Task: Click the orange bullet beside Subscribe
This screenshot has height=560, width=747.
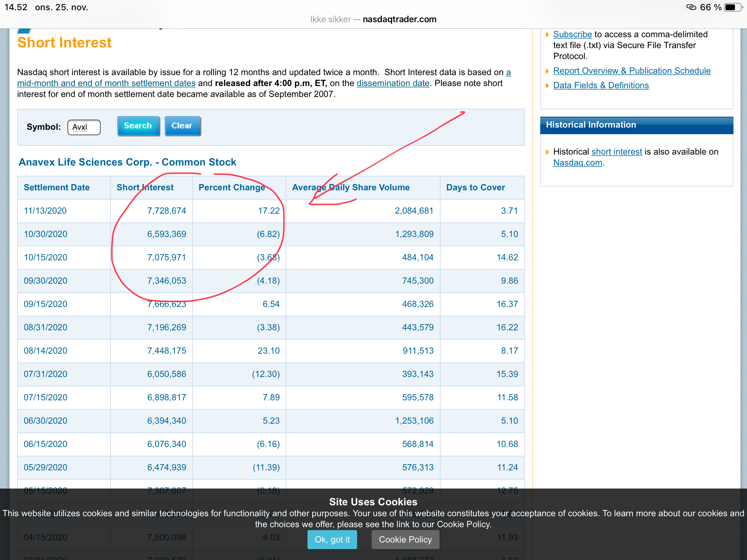Action: point(547,35)
